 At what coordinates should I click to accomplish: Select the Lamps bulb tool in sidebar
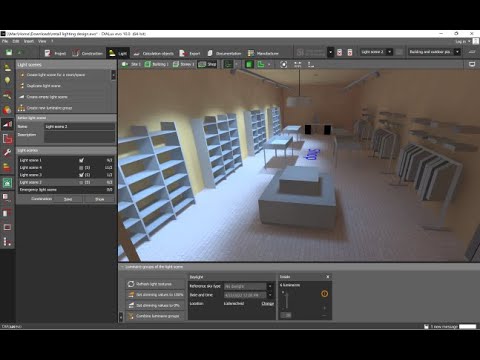(x=7, y=80)
